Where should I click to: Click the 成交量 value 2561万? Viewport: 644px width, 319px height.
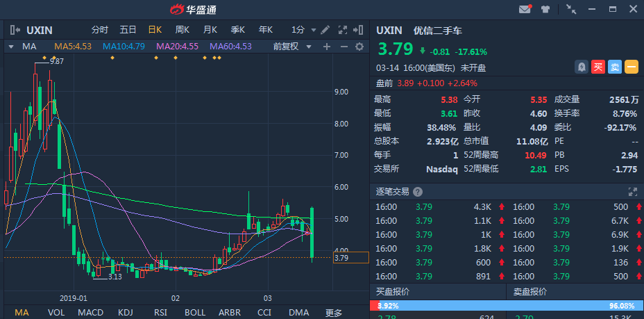click(x=625, y=99)
